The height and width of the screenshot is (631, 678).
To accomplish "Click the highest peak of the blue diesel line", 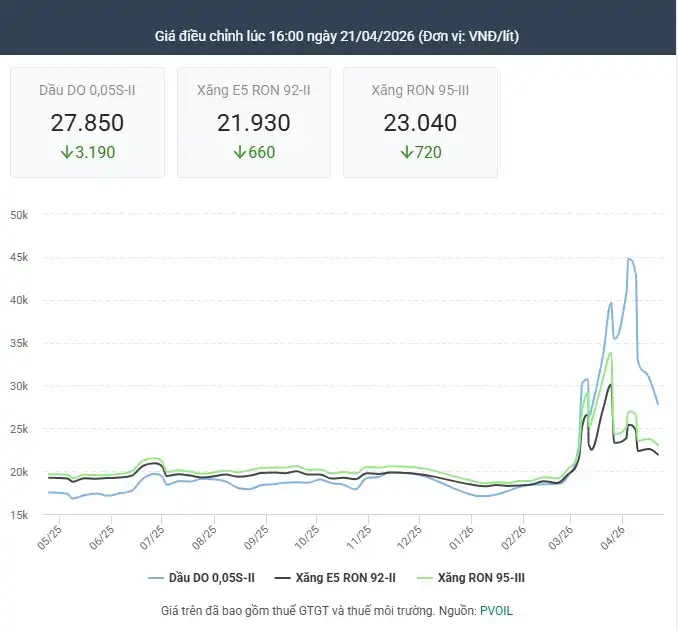I will tap(629, 259).
